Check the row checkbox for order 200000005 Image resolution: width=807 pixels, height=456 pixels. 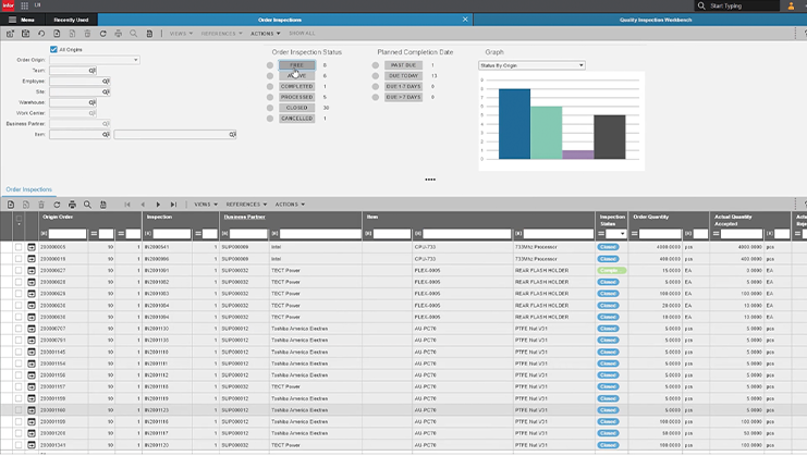point(18,246)
